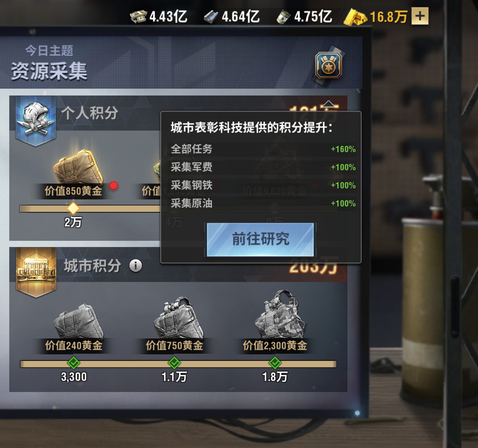Click the 1.1万 green check milestone
Screen dimensions: 478x448
coord(174,363)
